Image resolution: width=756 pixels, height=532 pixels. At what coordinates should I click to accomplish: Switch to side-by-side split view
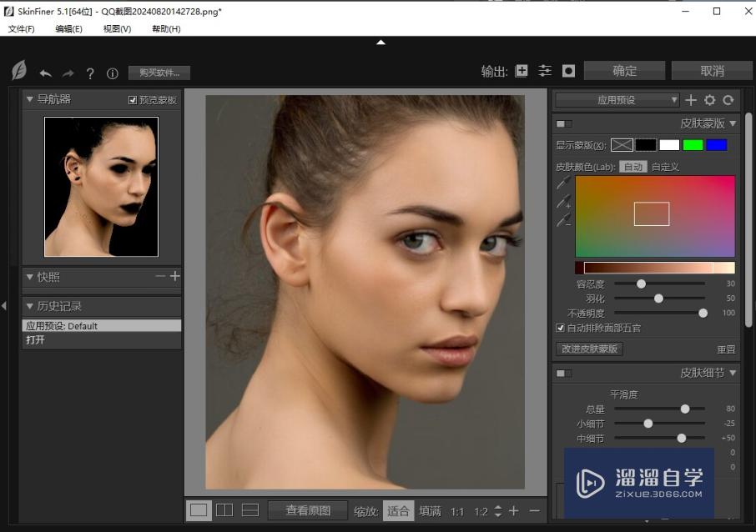(224, 510)
